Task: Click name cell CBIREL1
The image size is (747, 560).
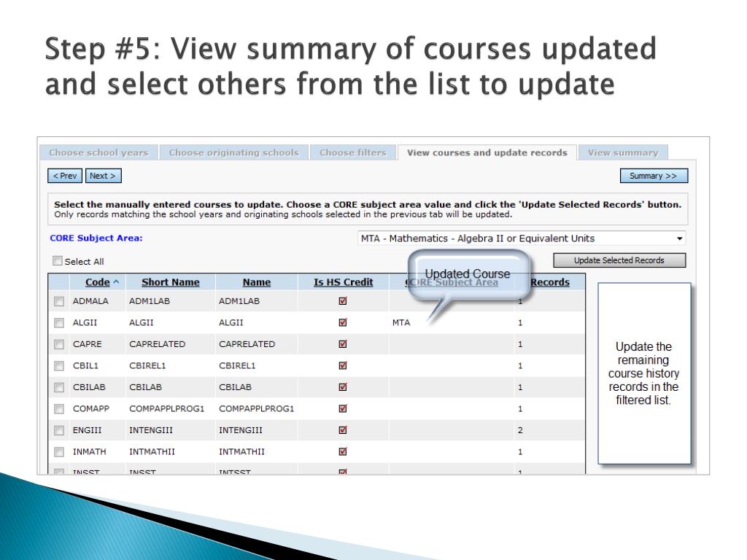Action: pyautogui.click(x=237, y=366)
